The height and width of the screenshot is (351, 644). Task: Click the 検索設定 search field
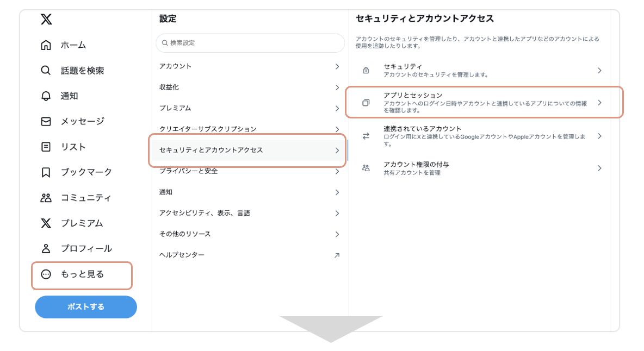point(250,43)
